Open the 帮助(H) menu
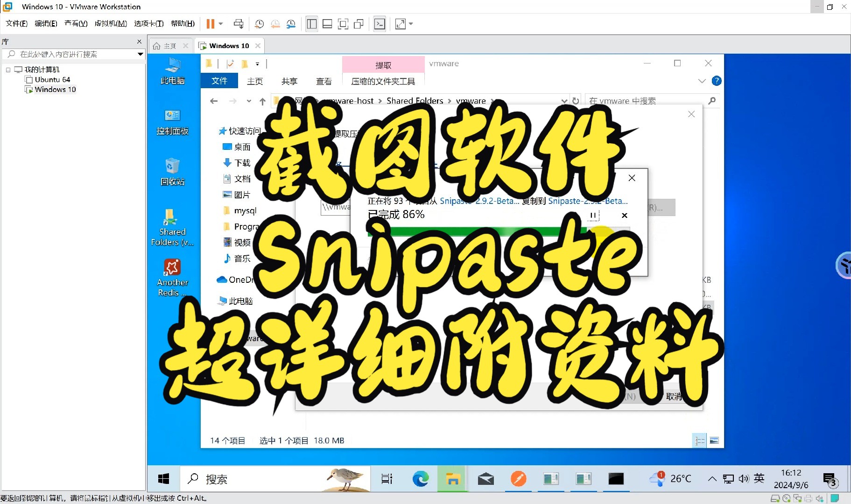Viewport: 851px width, 504px height. (183, 23)
